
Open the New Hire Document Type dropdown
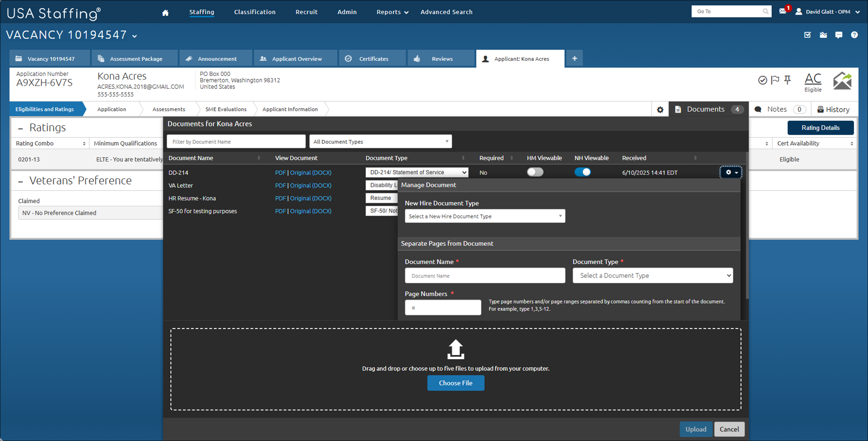coord(485,216)
